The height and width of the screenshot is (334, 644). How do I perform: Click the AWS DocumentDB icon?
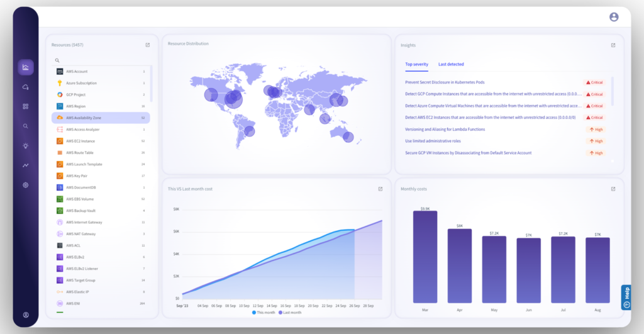tap(60, 187)
